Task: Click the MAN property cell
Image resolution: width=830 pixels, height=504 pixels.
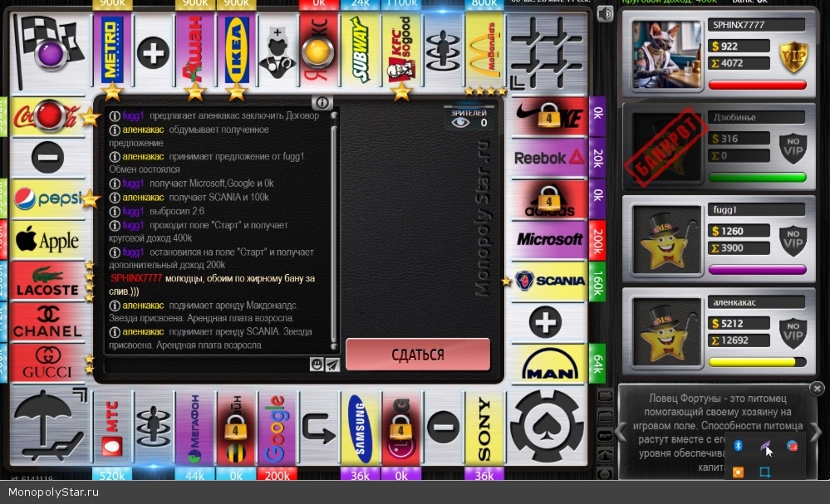Action: (x=549, y=364)
